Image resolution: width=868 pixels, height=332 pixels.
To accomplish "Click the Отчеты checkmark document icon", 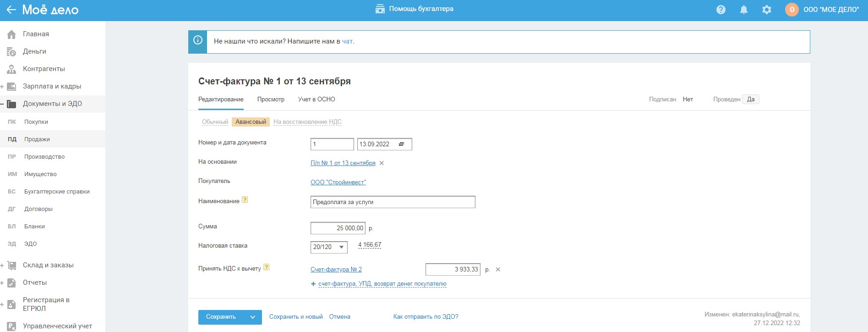I will tap(11, 282).
